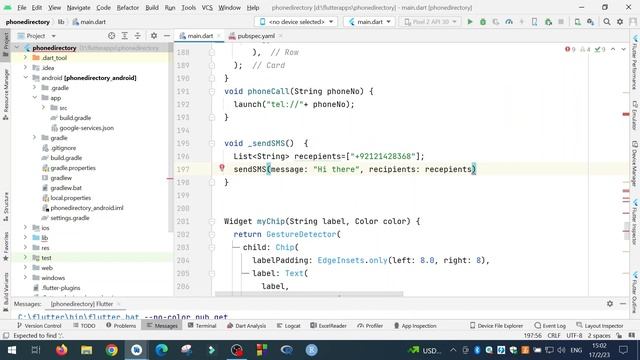Open the Logcat tool window
This screenshot has width=640, height=360.
click(x=289, y=326)
